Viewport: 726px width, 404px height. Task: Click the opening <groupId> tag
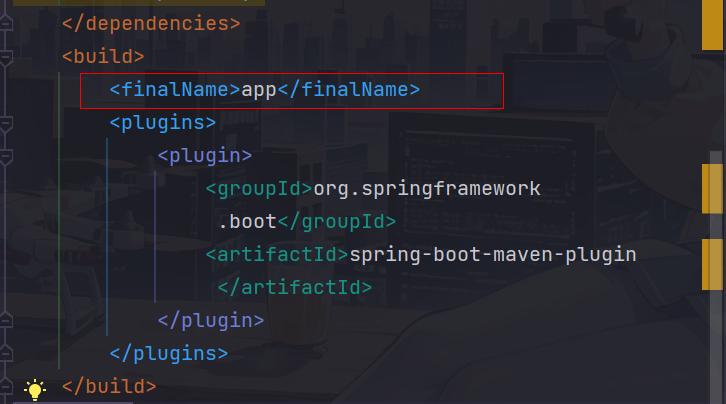click(259, 189)
